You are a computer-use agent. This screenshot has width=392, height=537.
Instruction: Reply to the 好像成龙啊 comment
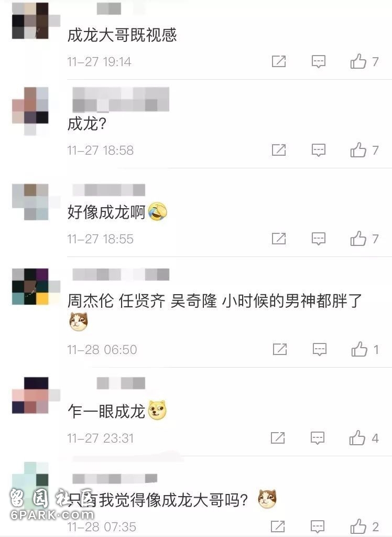click(319, 239)
